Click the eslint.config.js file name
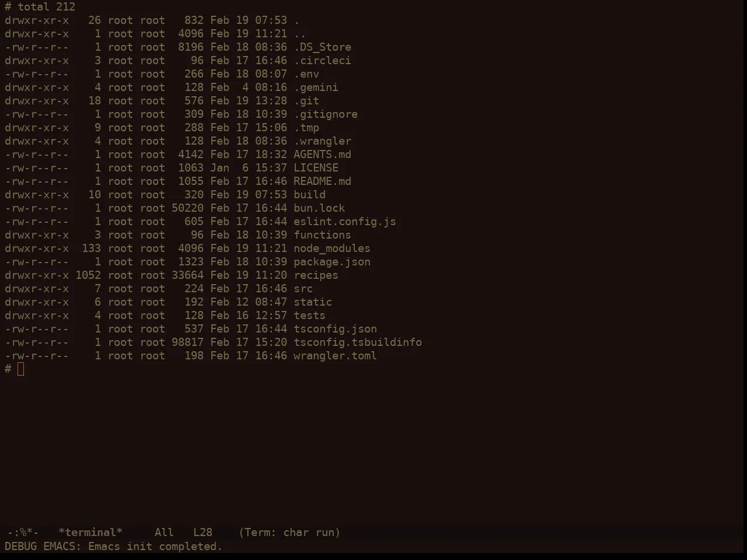 [345, 222]
